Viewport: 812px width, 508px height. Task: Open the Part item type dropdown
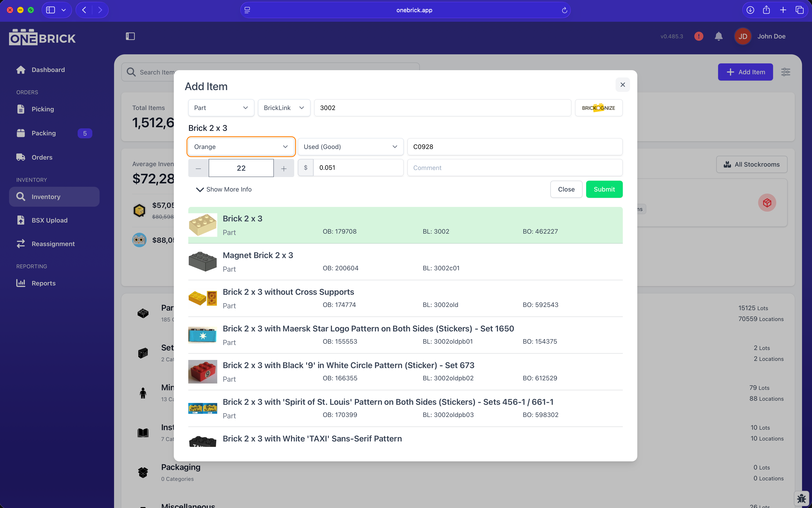(x=221, y=108)
